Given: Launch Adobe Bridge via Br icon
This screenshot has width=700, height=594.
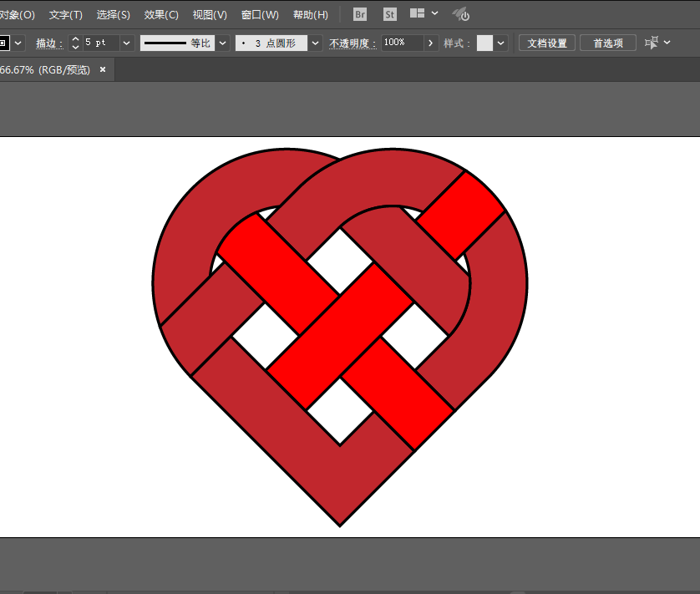Looking at the screenshot, I should coord(360,14).
